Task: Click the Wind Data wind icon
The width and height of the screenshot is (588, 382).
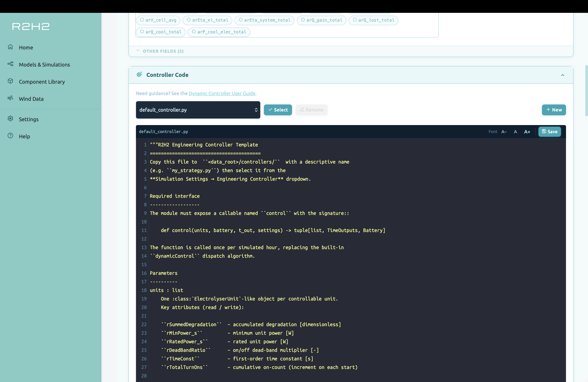Action: coord(10,98)
